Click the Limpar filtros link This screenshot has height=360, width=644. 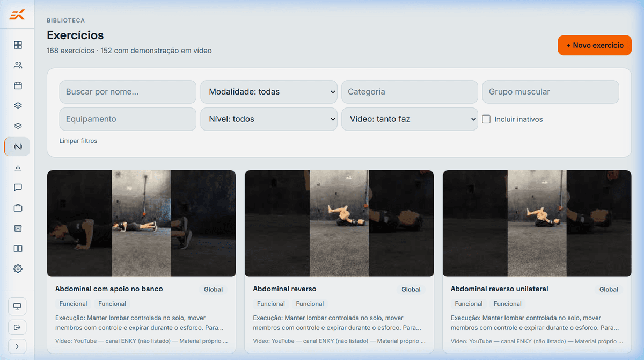(78, 141)
